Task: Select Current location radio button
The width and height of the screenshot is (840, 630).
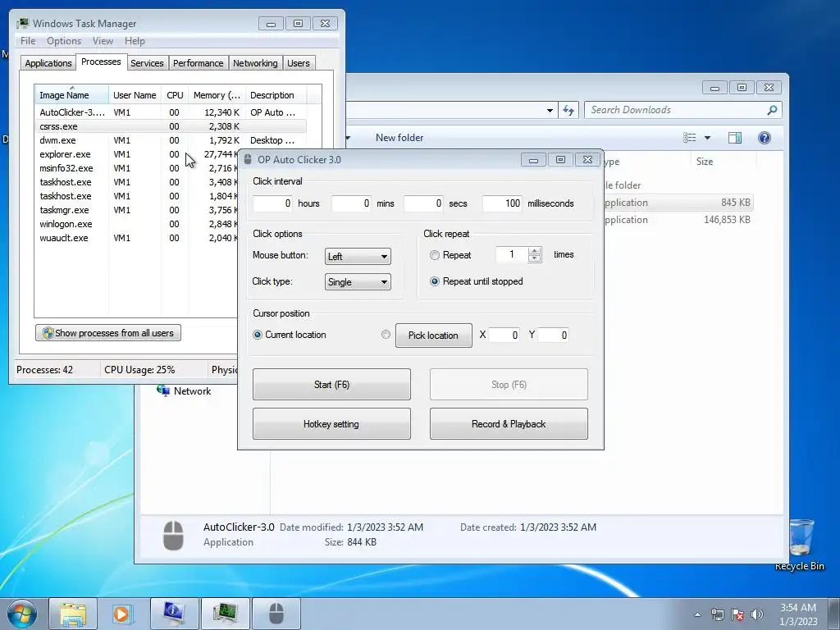Action: tap(258, 335)
